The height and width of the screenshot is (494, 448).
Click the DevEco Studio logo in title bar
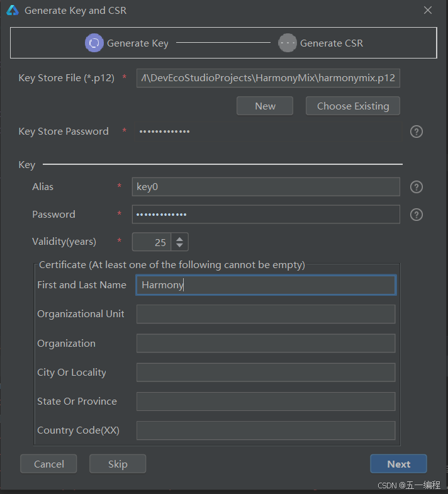click(13, 11)
